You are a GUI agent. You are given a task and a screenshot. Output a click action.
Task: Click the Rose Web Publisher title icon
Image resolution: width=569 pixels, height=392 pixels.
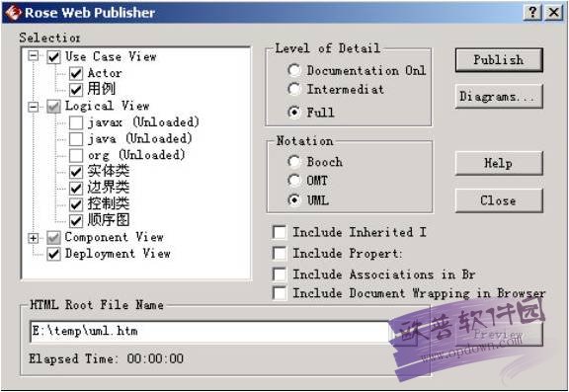(x=13, y=13)
